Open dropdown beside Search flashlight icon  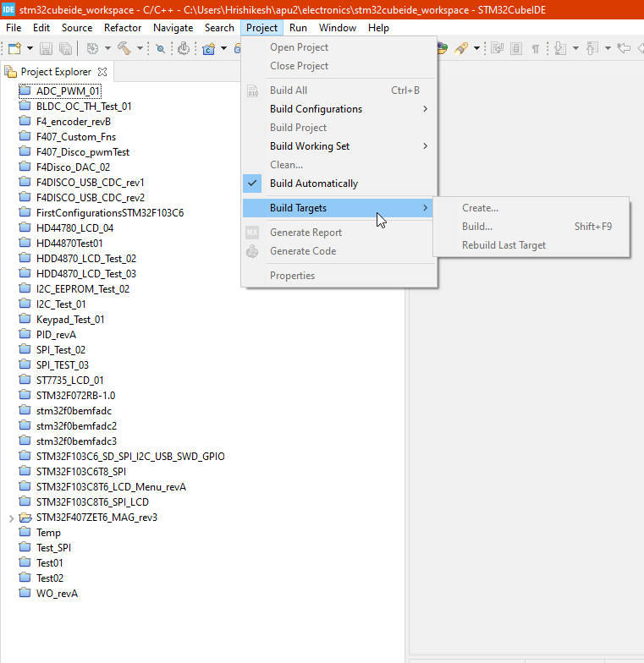point(476,49)
